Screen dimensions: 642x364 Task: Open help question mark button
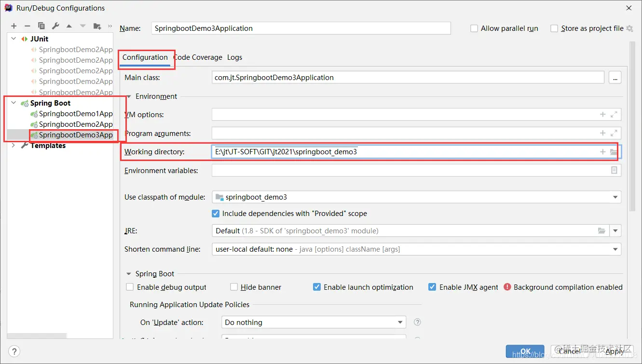14,351
